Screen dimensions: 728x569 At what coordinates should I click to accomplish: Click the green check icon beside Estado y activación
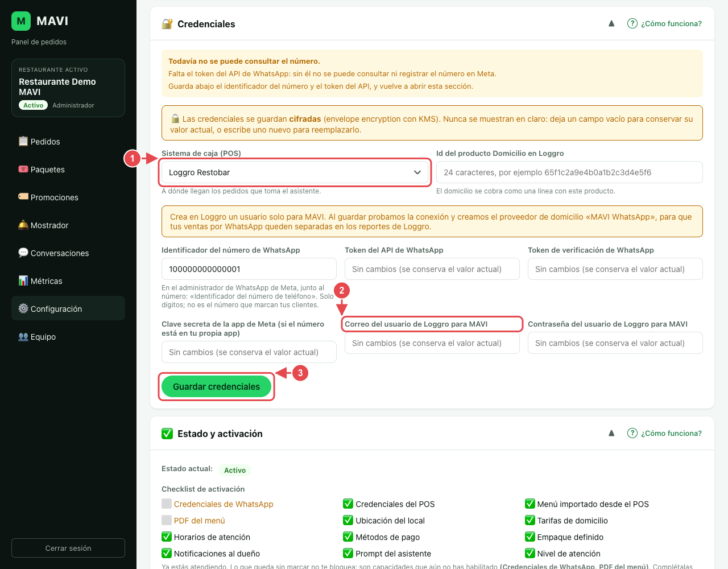(x=167, y=434)
